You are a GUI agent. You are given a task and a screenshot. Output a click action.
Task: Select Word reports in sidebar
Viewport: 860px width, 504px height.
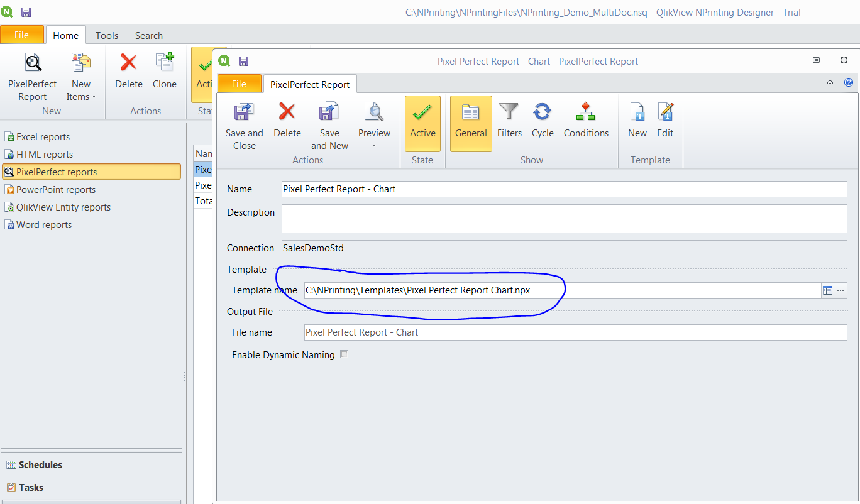pyautogui.click(x=44, y=224)
